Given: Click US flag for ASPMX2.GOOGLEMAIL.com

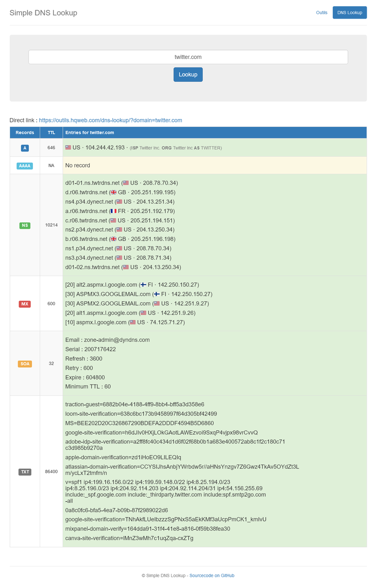Looking at the screenshot, I should coord(157,303).
